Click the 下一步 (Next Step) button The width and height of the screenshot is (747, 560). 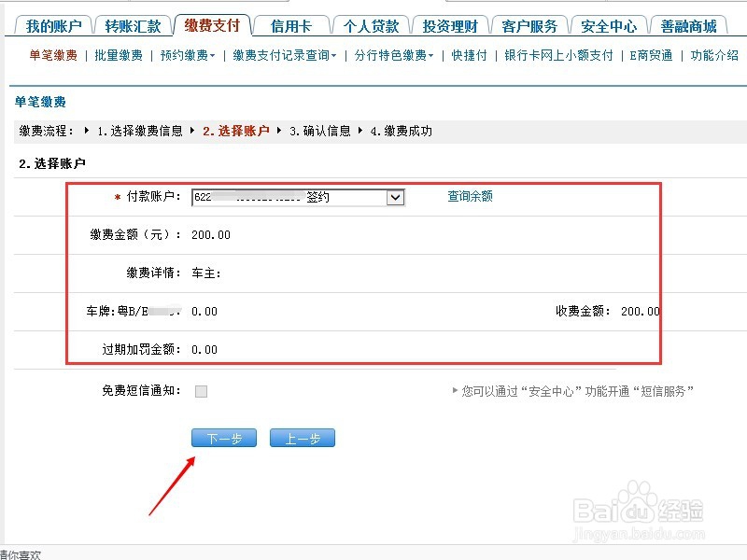(223, 437)
